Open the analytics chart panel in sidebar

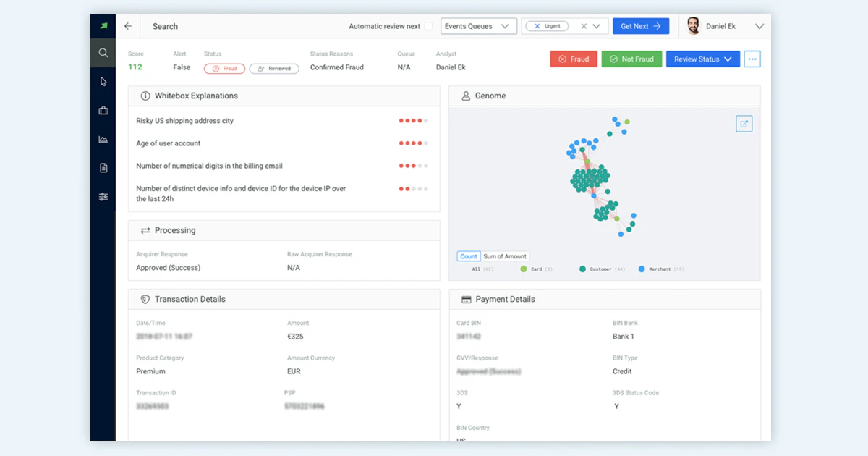coord(103,138)
